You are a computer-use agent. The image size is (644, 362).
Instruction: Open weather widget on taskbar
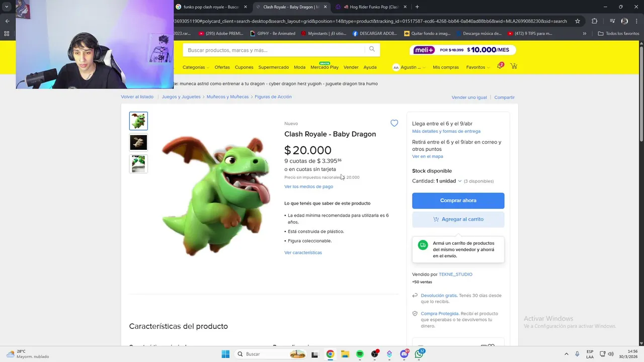(28, 354)
